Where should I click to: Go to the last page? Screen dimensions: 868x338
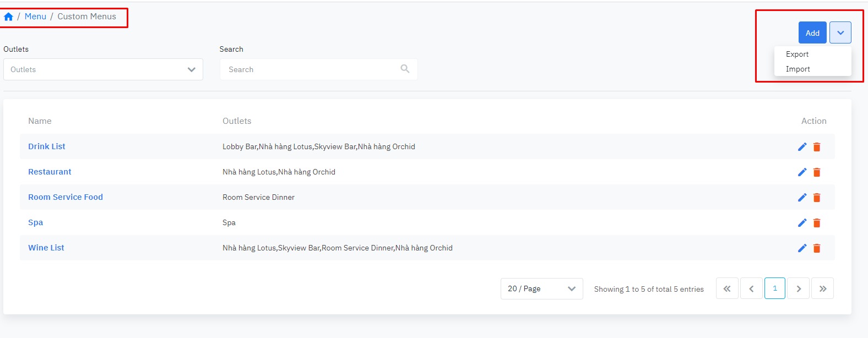pyautogui.click(x=822, y=288)
